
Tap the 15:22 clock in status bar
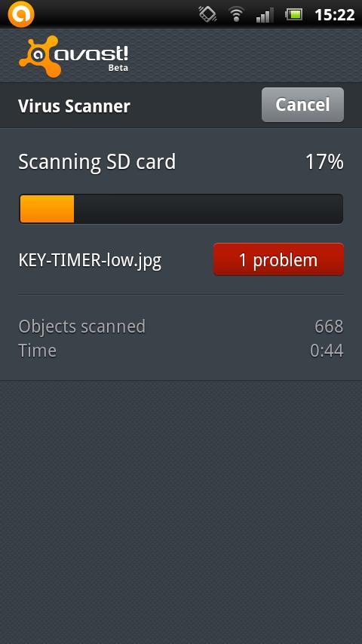(x=334, y=15)
